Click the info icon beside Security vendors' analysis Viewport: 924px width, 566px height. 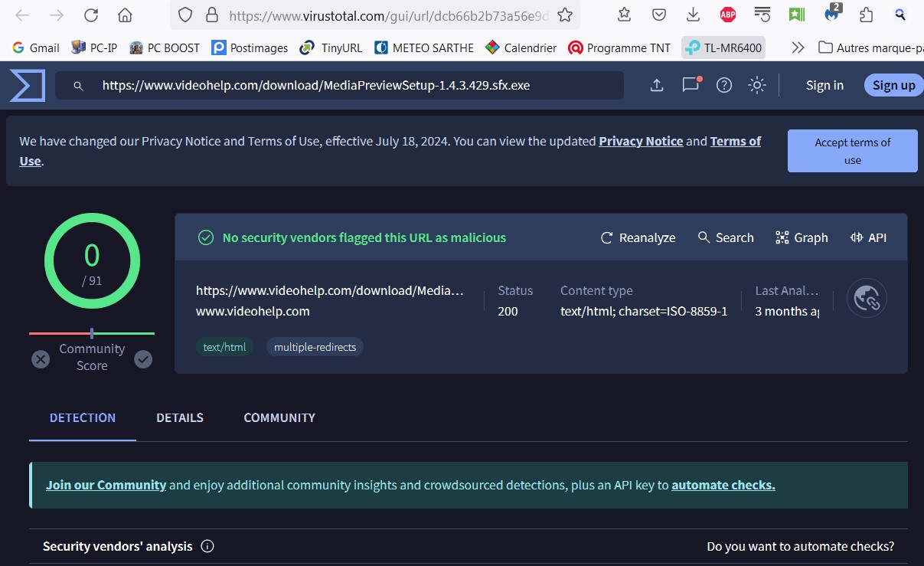[x=207, y=546]
